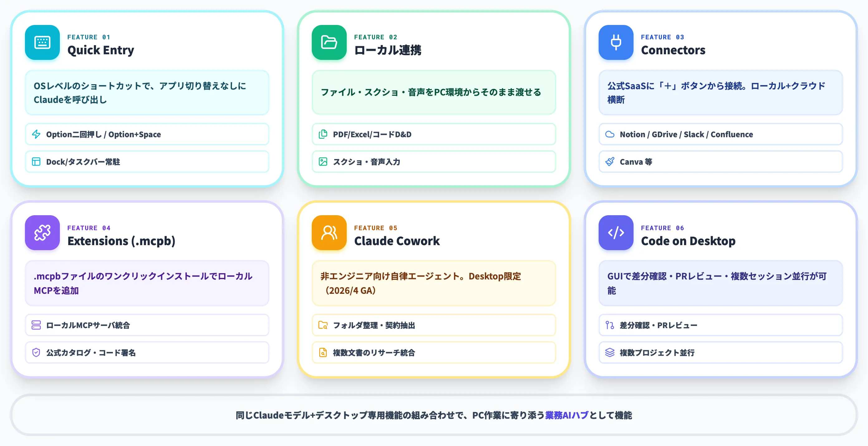This screenshot has height=446, width=868.
Task: Select the 公式カタログ・コード署名 item
Action: 147,353
